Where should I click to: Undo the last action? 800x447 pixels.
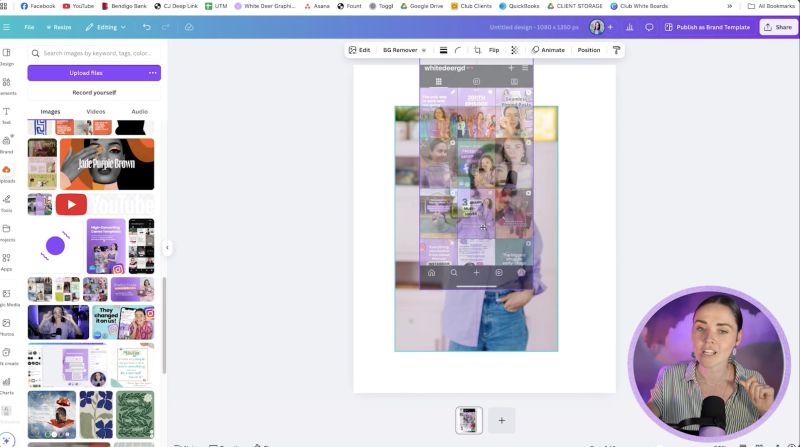click(x=146, y=27)
